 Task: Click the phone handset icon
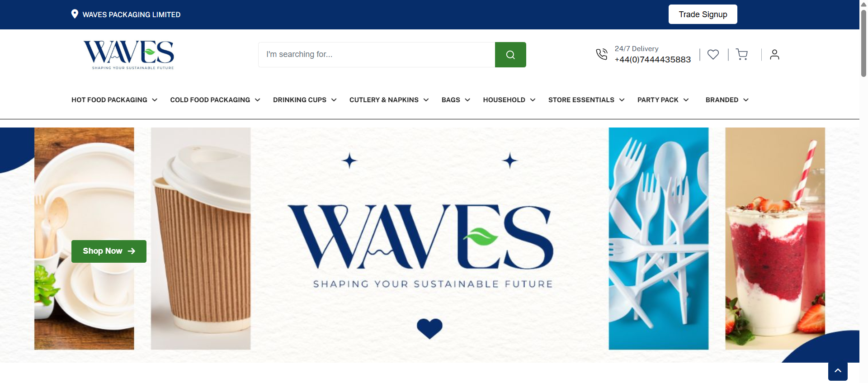(602, 54)
